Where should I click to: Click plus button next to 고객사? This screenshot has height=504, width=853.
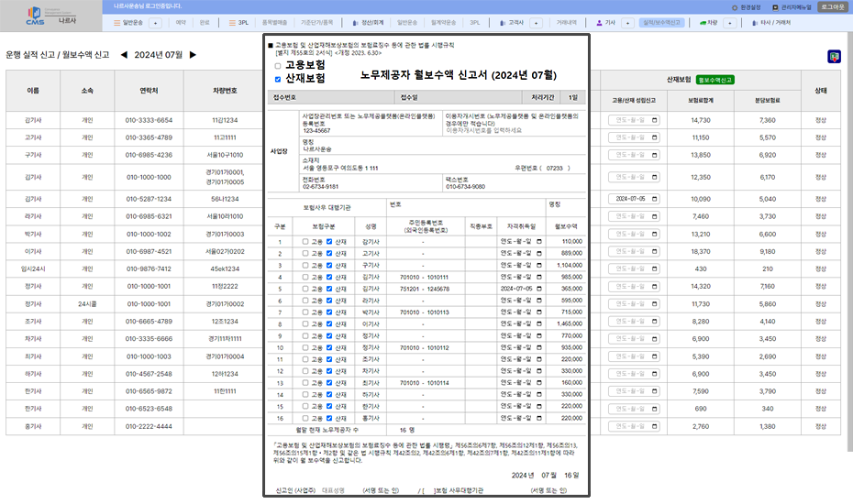click(x=536, y=23)
